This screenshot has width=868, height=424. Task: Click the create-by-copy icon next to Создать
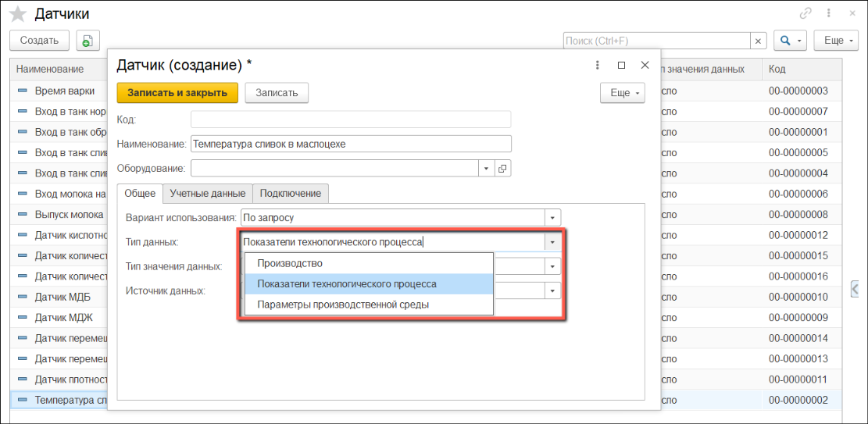(87, 41)
